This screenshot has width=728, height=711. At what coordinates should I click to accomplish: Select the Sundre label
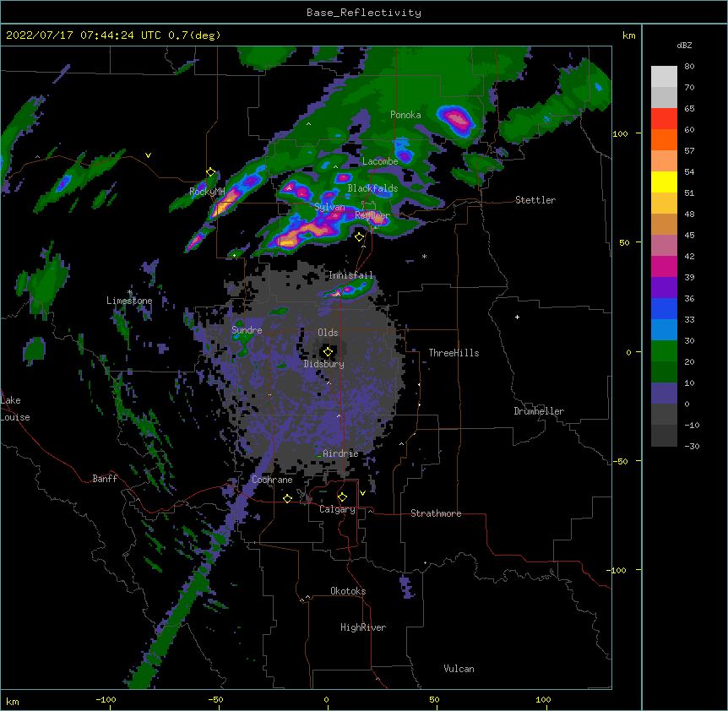pyautogui.click(x=247, y=330)
